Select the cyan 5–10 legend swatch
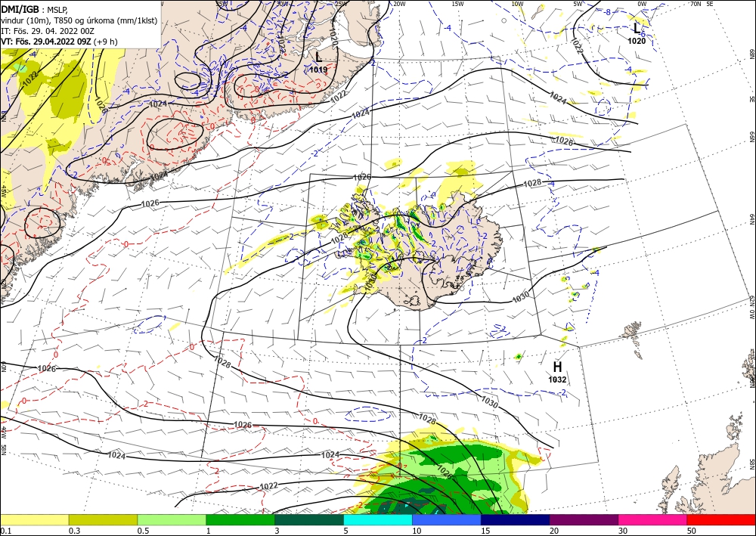 (378, 519)
